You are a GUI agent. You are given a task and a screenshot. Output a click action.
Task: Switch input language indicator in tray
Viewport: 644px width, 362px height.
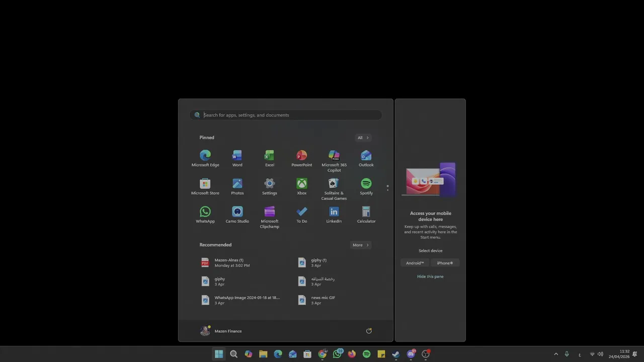580,354
